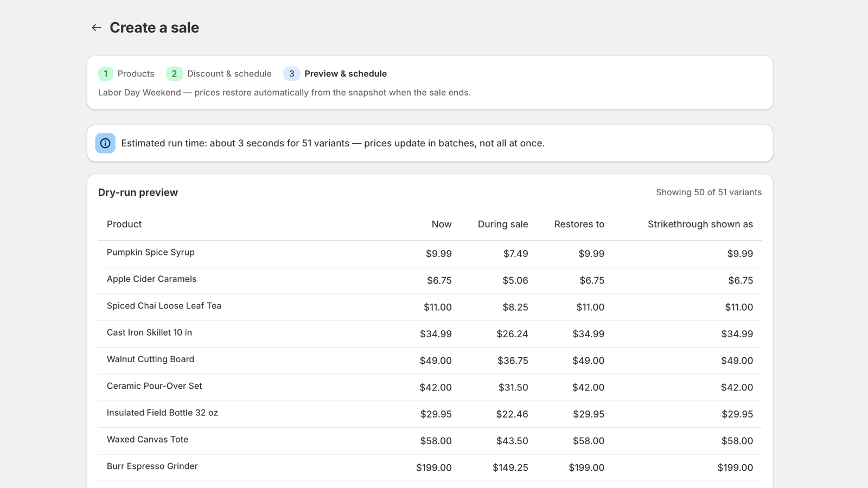Image resolution: width=868 pixels, height=488 pixels.
Task: Click the Restores to column header
Action: [x=579, y=224]
